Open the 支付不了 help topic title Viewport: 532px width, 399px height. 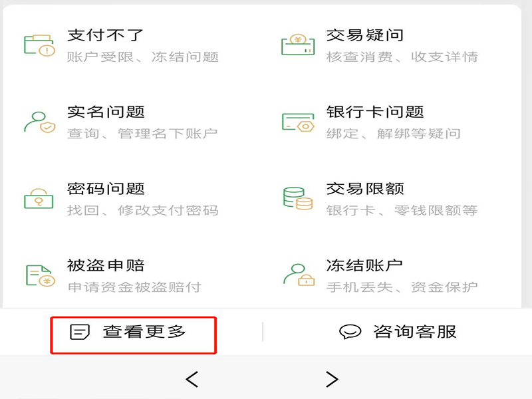click(105, 35)
